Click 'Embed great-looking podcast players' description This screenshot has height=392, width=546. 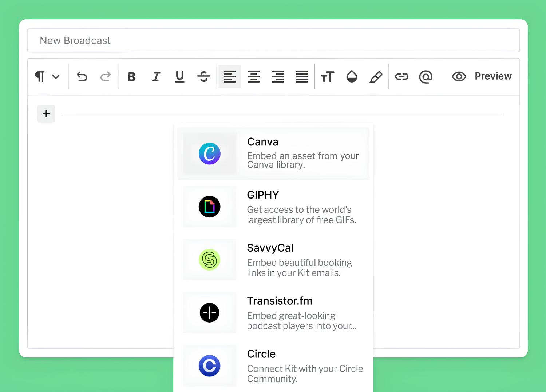coord(301,321)
